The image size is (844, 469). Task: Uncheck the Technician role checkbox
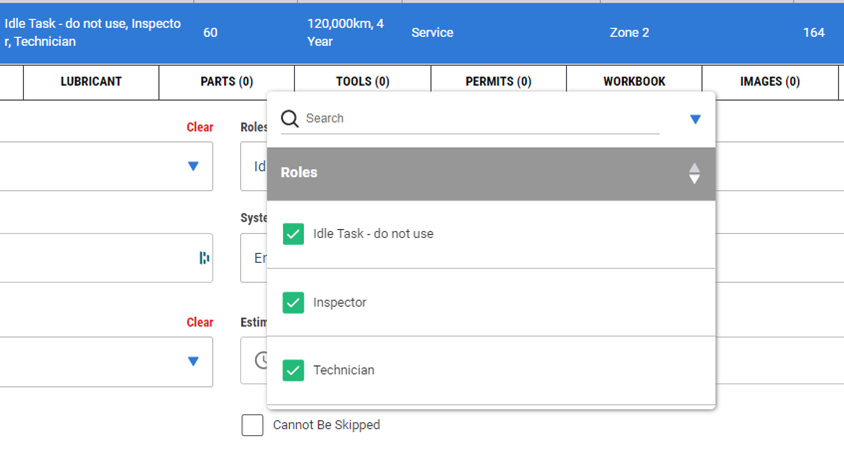pyautogui.click(x=293, y=370)
